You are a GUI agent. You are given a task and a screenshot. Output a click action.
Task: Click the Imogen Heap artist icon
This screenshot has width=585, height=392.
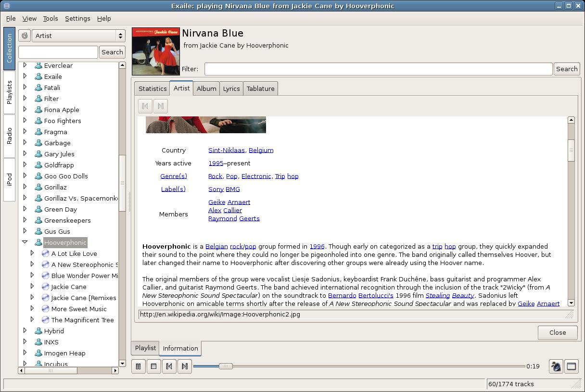point(38,353)
